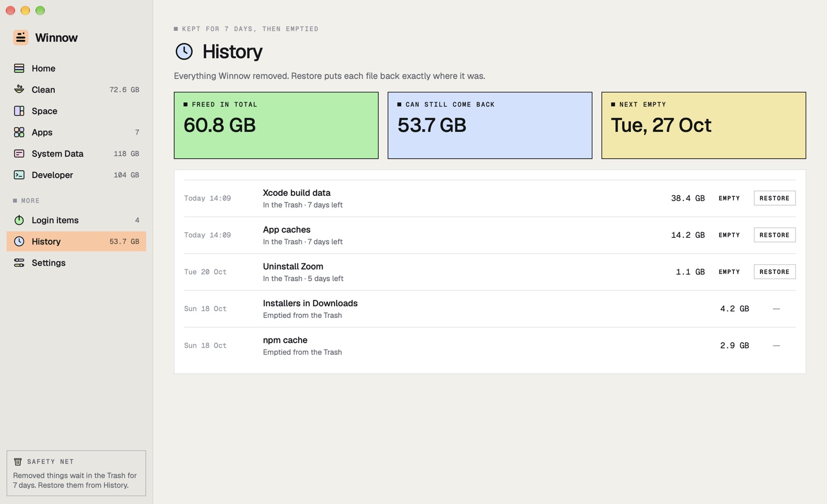Select the Installers in Downloads row title

tap(310, 303)
